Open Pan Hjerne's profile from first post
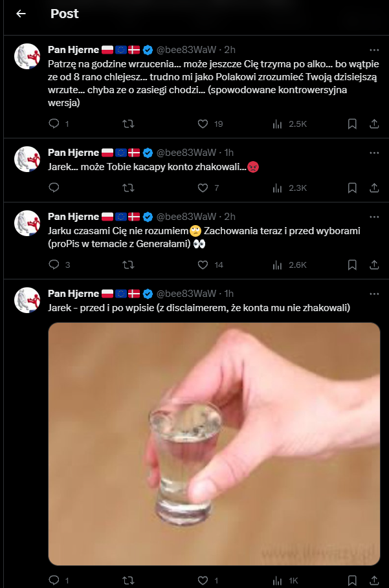Image resolution: width=389 pixels, height=588 pixels. (x=73, y=50)
